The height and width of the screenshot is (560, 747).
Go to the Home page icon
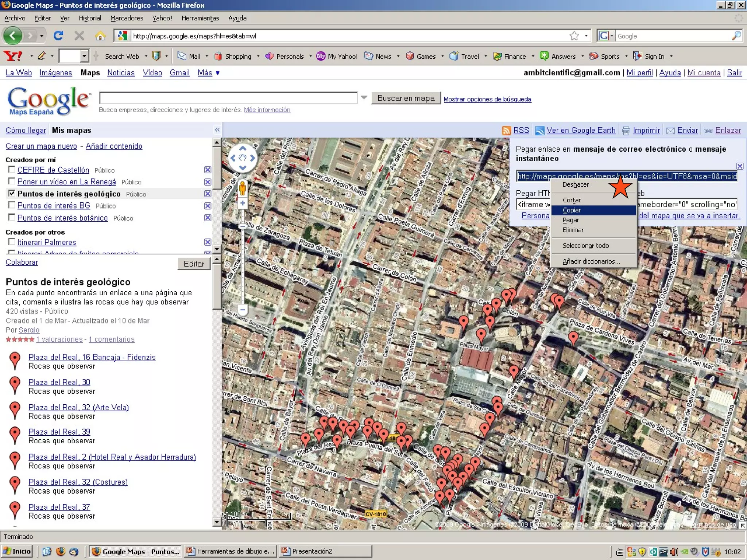click(x=100, y=36)
